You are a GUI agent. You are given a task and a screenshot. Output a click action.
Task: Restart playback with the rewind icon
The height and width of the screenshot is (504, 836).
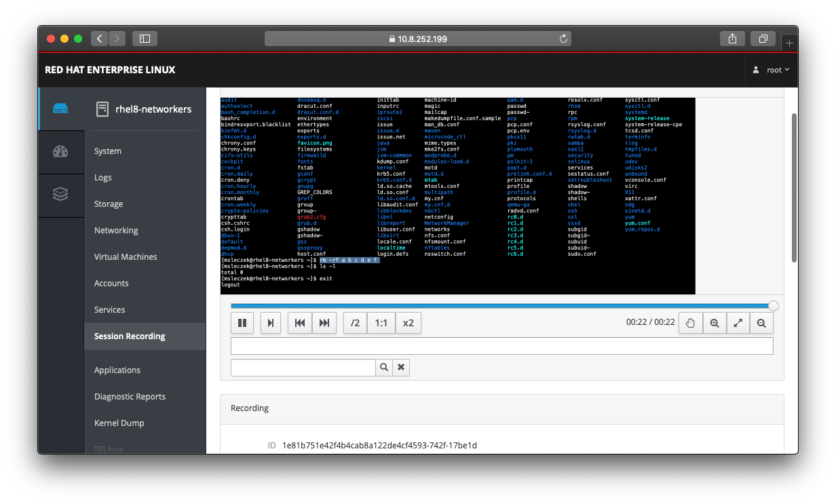click(x=300, y=323)
